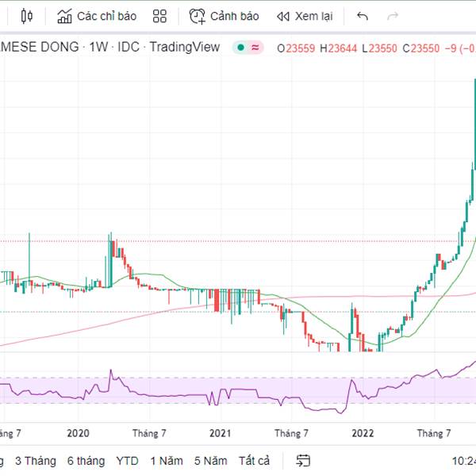Create an alert with Cảnh báo
This screenshot has height=476, width=476.
click(224, 16)
